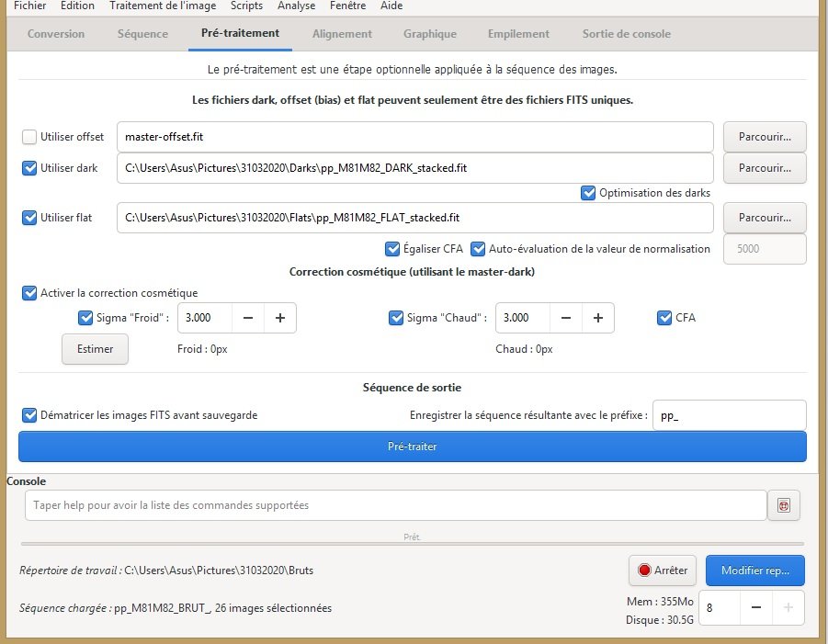Click the normalisation value field 5000

[765, 249]
